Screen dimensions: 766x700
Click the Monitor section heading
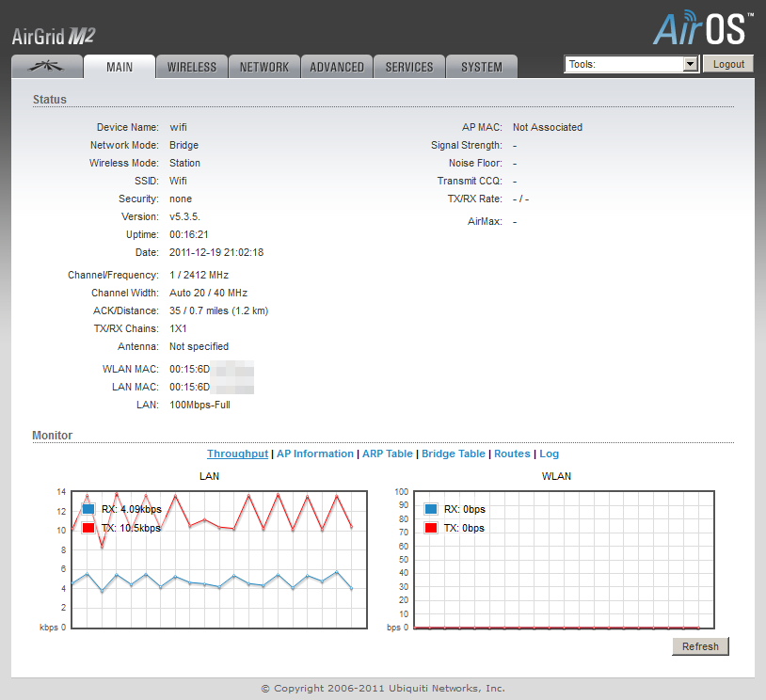53,436
